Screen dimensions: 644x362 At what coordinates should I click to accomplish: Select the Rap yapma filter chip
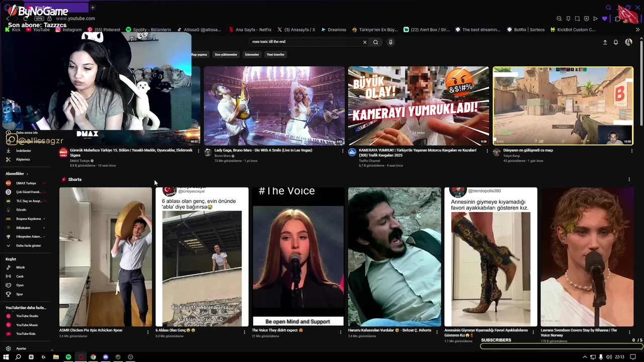pyautogui.click(x=199, y=54)
